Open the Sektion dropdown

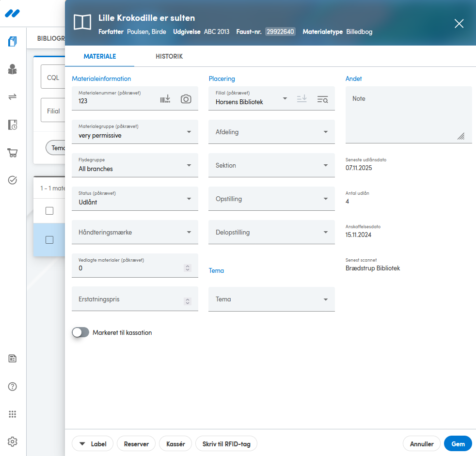[x=272, y=165]
